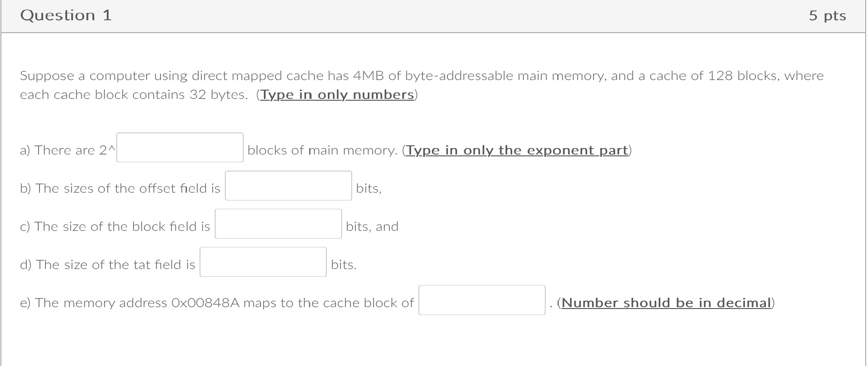The height and width of the screenshot is (366, 868).
Task: Focus the offset field bits input
Action: 288,186
